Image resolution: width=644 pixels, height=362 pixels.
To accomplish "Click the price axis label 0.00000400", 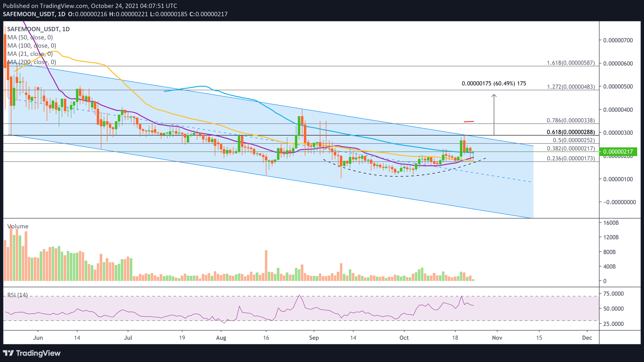I will pyautogui.click(x=618, y=110).
